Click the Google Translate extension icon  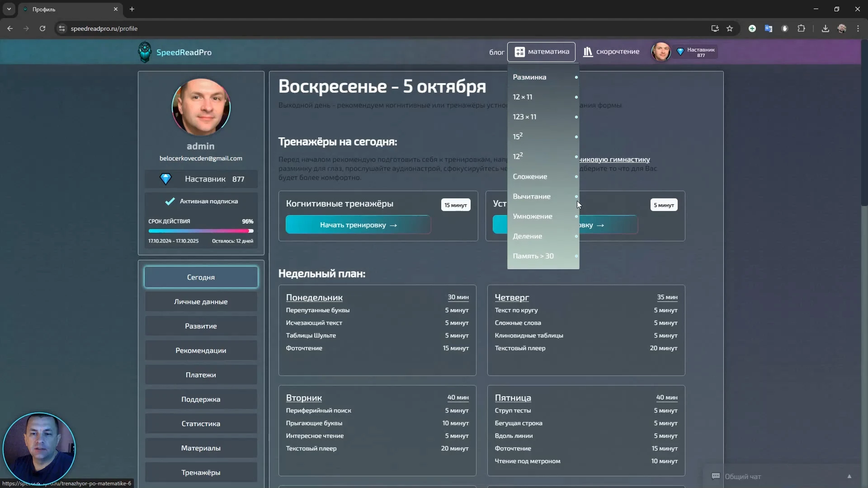(x=769, y=28)
